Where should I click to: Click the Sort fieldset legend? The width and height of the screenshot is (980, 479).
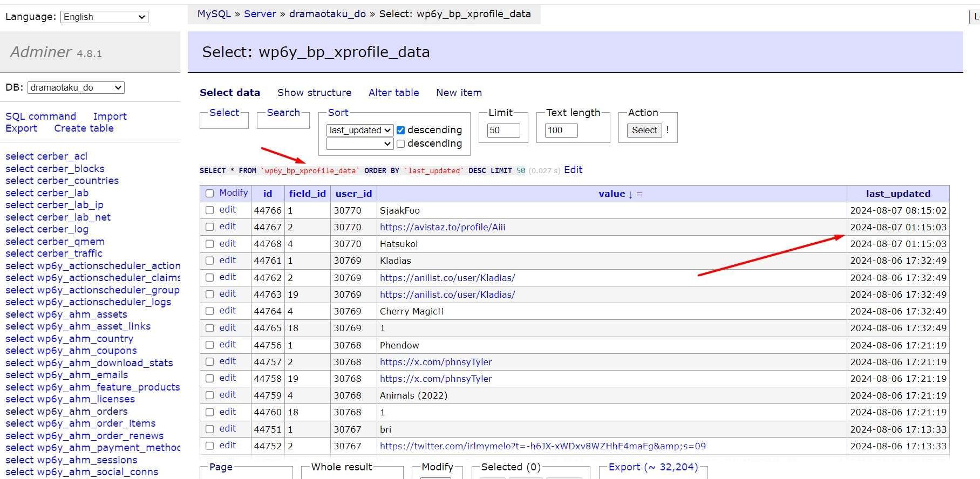point(338,113)
